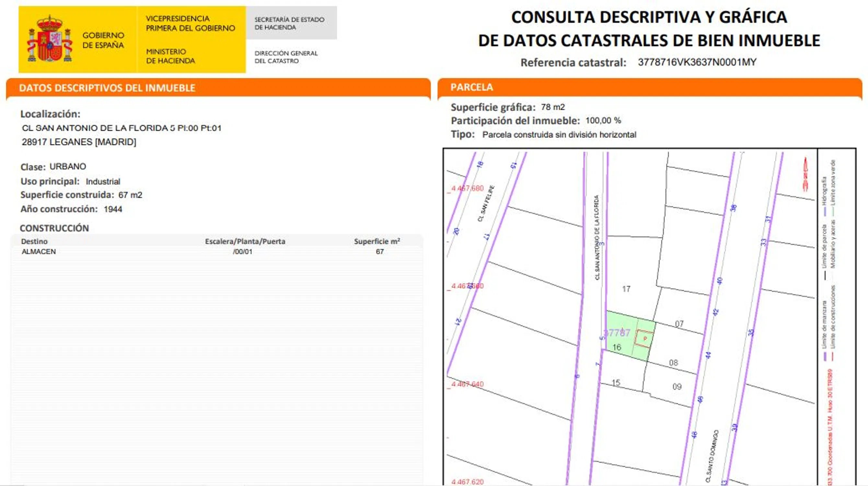Click the Ministerio de Hacienda logo block

point(170,56)
